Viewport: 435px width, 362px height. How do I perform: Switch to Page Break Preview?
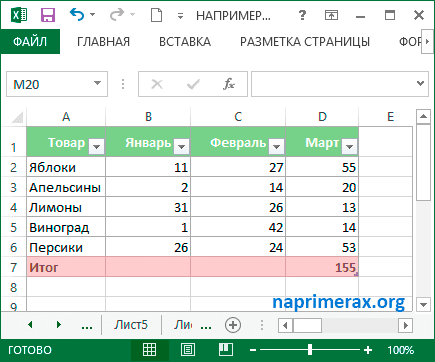click(x=226, y=349)
